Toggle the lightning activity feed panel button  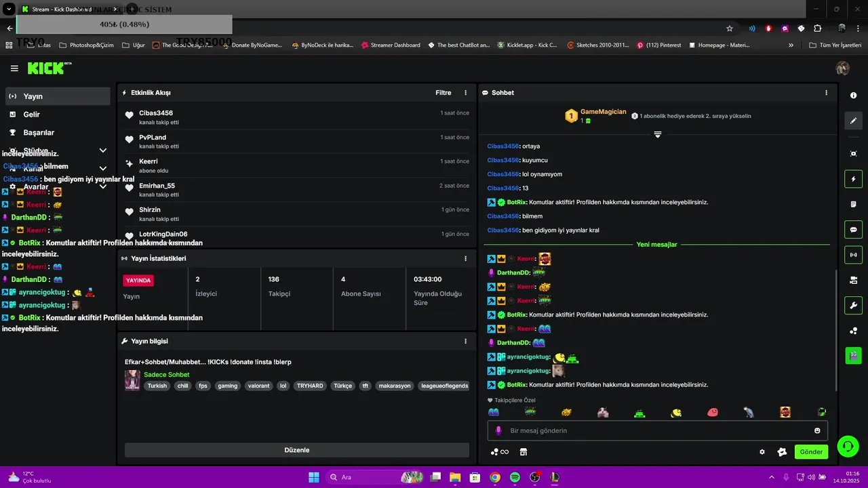(x=854, y=179)
